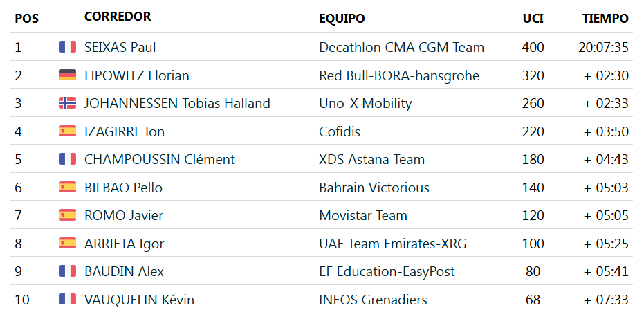The image size is (644, 310).
Task: Click the German flag beside LIPOWITZ Florian
Action: [68, 75]
